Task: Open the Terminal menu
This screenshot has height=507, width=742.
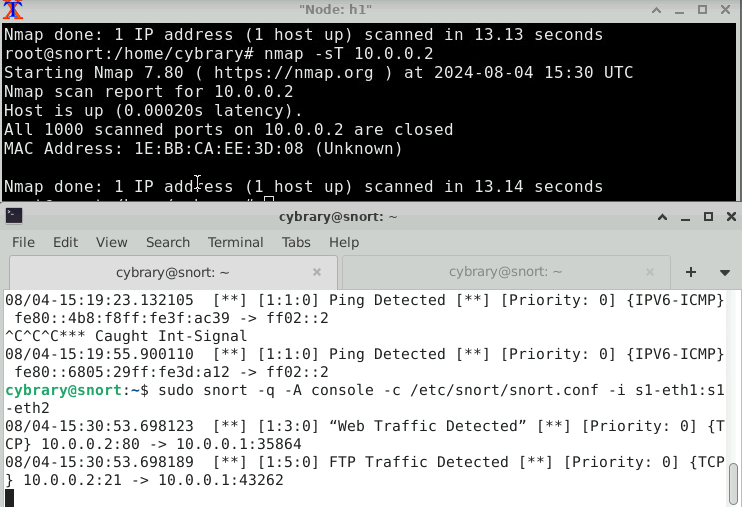Action: [x=236, y=242]
